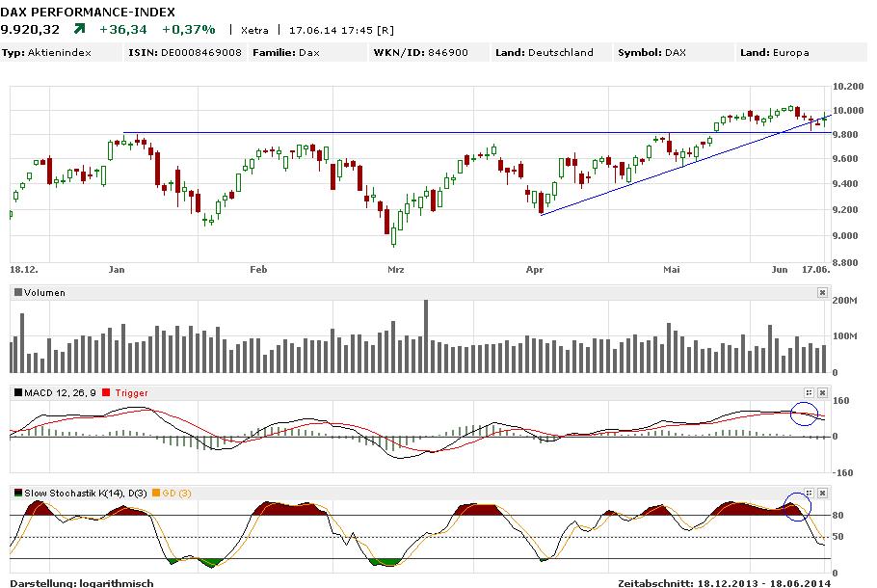Click the "18.12." date axis label
The width and height of the screenshot is (877, 588).
[x=24, y=269]
